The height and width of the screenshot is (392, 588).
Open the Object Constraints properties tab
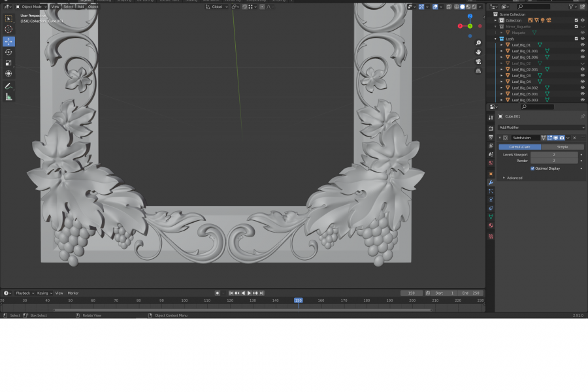[x=491, y=208]
